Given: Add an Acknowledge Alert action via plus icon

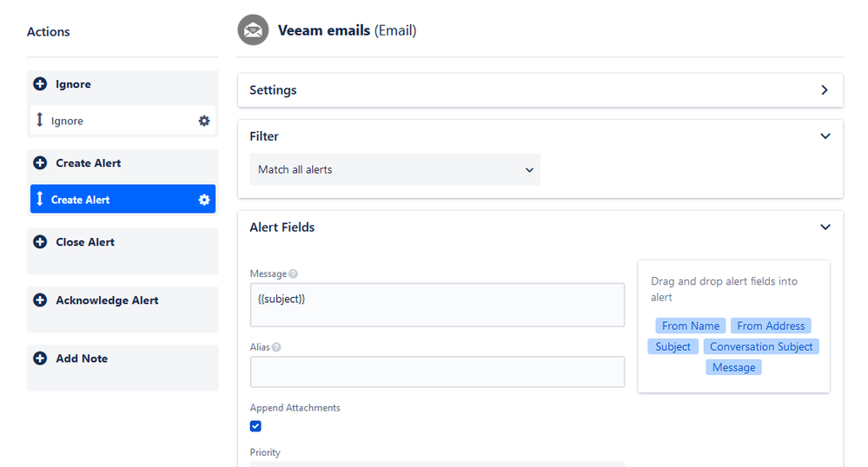Looking at the screenshot, I should (x=40, y=299).
